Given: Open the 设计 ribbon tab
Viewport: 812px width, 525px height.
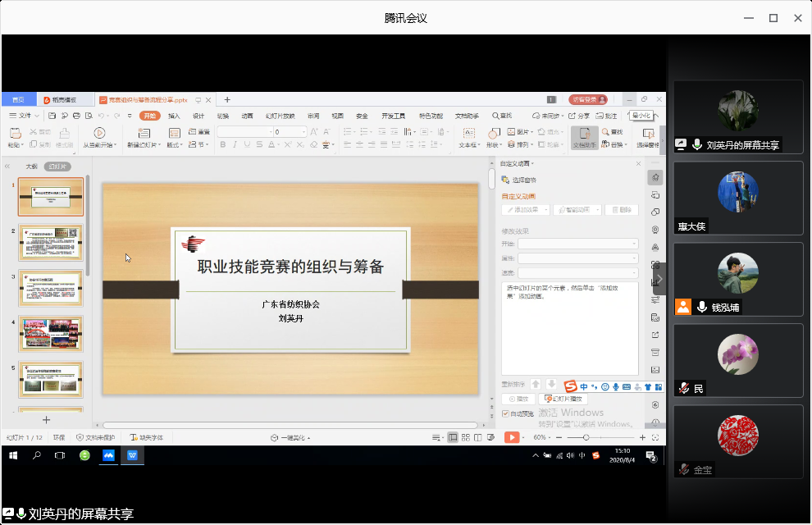Looking at the screenshot, I should click(198, 116).
